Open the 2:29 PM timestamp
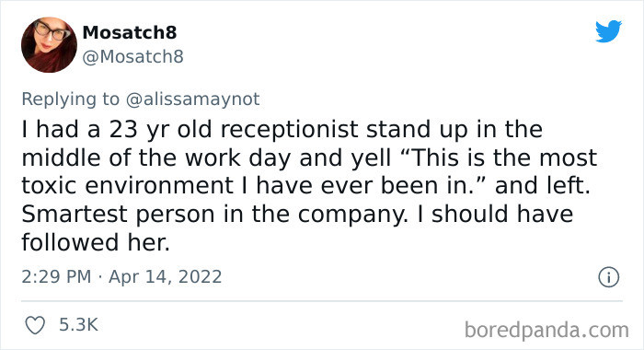The image size is (644, 350). (x=56, y=276)
